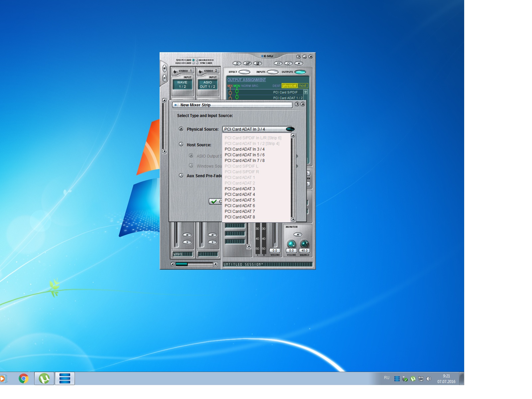Click the ASIO OUT 1/2 input source button
This screenshot has height=399, width=532.
tap(207, 84)
